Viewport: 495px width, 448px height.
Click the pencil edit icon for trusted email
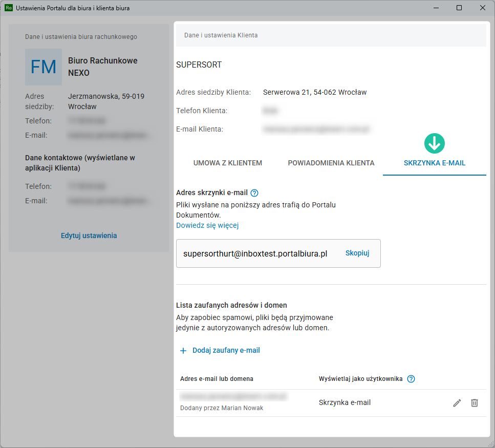tap(457, 403)
